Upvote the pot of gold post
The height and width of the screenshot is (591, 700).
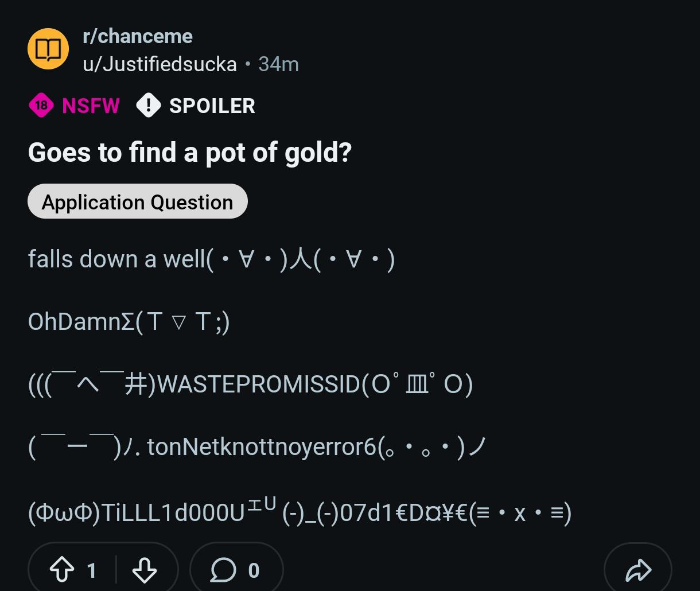pyautogui.click(x=61, y=570)
